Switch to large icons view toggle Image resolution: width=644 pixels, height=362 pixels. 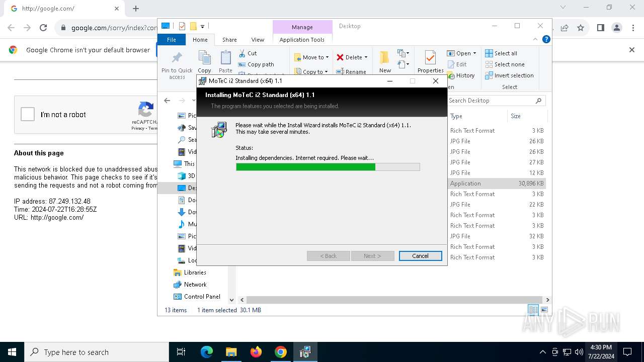point(544,310)
